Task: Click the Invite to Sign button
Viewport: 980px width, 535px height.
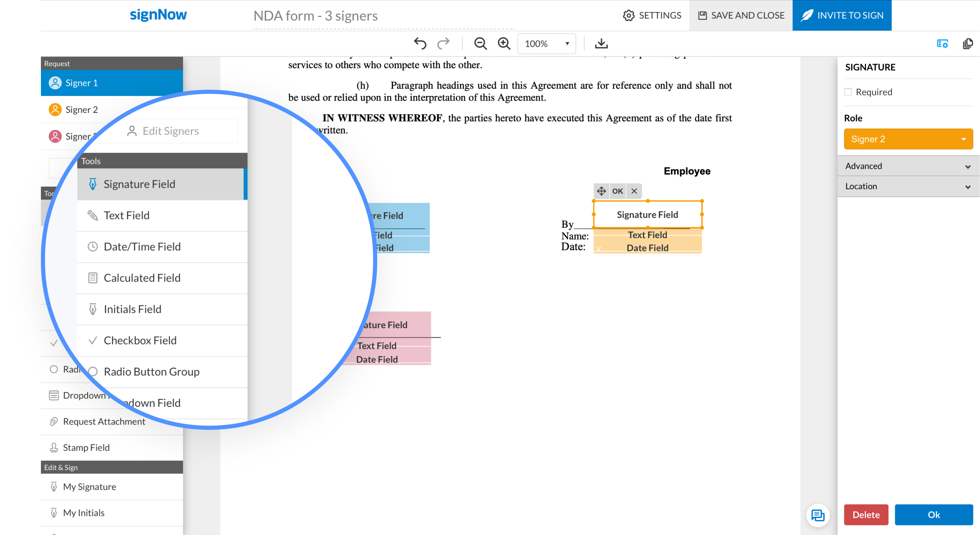Action: [x=842, y=15]
